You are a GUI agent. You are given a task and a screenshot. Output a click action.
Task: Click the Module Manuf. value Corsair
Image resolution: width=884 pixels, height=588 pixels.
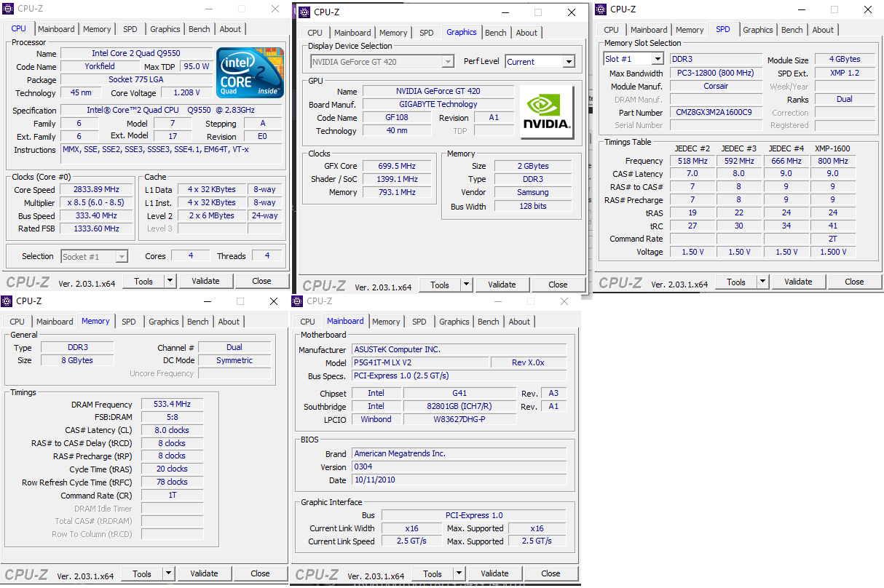pyautogui.click(x=716, y=86)
